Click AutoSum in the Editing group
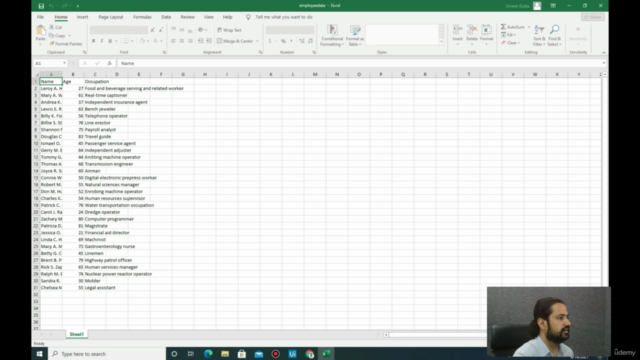Screen dimensions: 640x360 pos(513,27)
